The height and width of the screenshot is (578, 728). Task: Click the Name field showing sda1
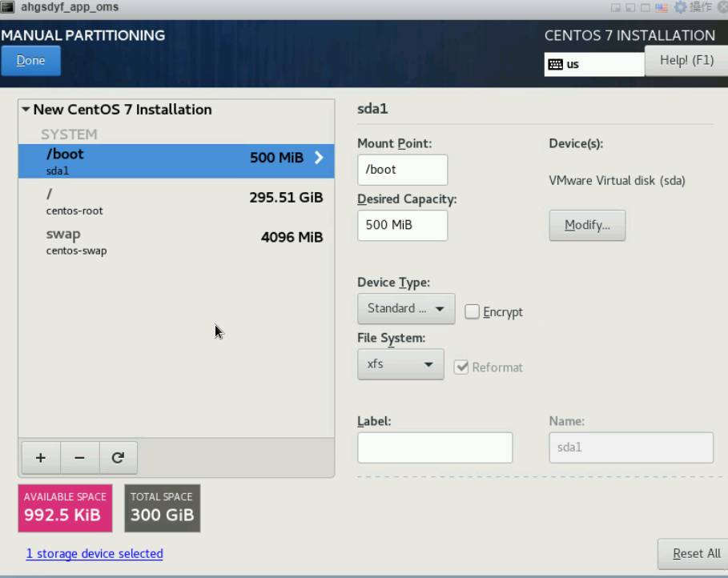click(x=631, y=448)
